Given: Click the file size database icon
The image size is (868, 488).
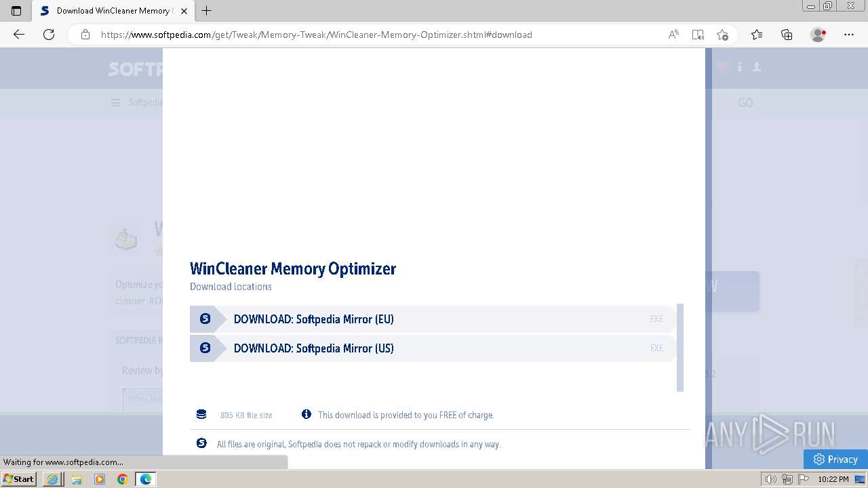Looking at the screenshot, I should [x=201, y=414].
